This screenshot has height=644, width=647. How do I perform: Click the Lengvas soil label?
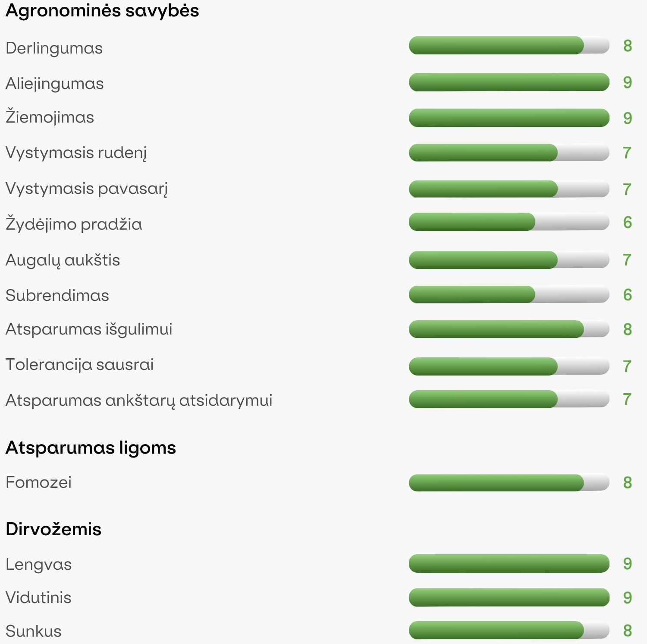pos(39,565)
